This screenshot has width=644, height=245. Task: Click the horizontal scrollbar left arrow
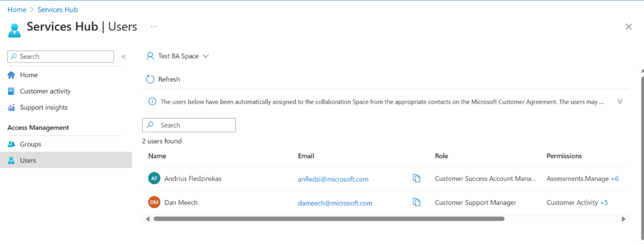point(148,219)
